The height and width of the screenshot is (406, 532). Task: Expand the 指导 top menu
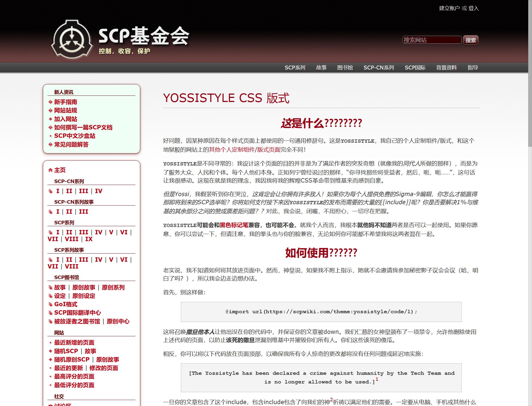[473, 68]
